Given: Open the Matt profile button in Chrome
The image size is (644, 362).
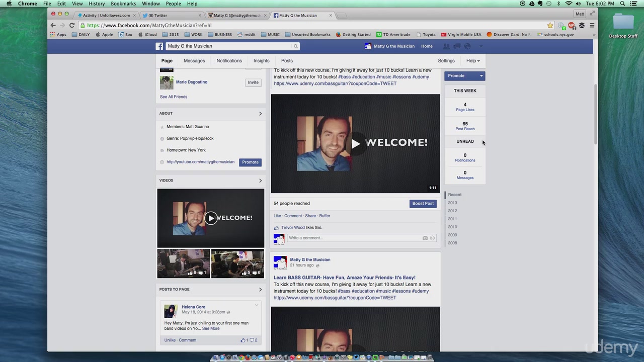Looking at the screenshot, I should (580, 14).
